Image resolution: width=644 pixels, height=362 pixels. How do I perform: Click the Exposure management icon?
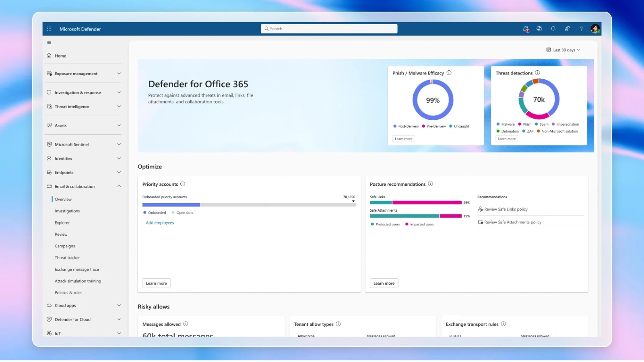(x=49, y=74)
